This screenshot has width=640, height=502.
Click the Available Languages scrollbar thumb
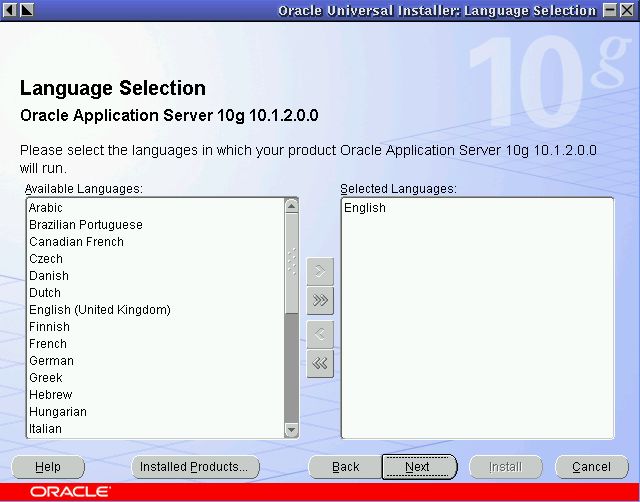[291, 263]
